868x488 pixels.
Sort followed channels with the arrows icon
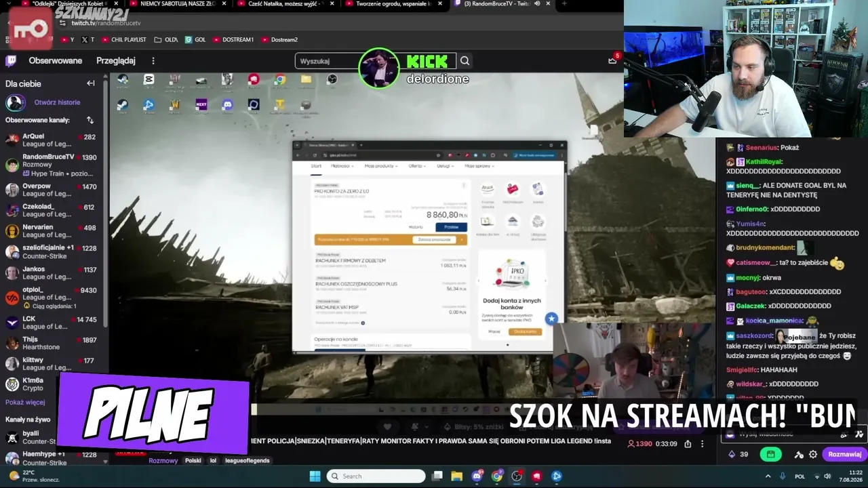click(x=90, y=120)
